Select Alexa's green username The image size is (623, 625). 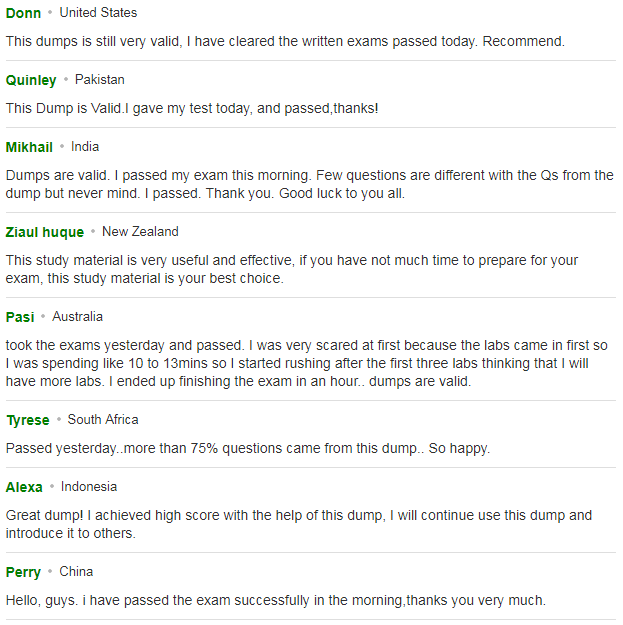(24, 487)
